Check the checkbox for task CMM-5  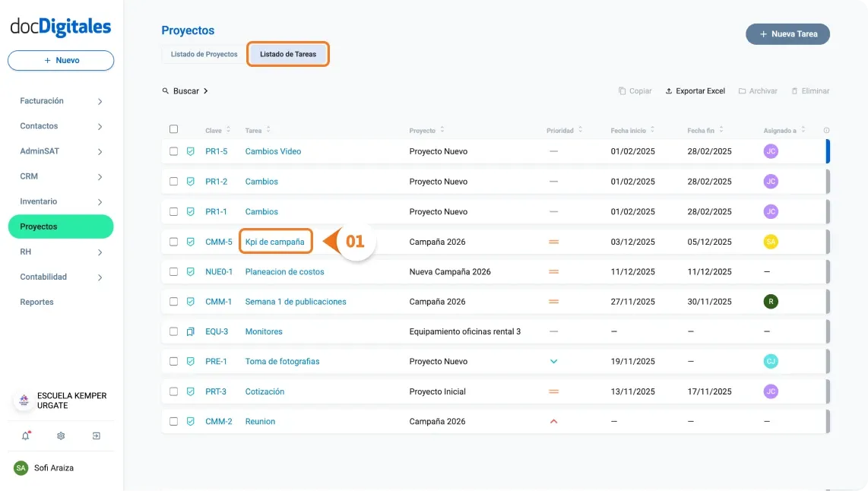click(173, 241)
